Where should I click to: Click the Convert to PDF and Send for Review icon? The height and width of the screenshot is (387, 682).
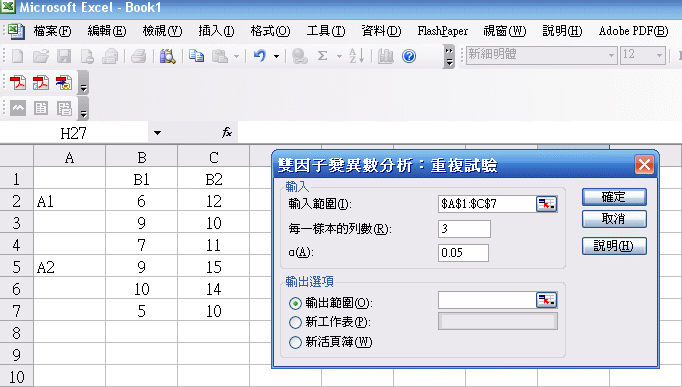pyautogui.click(x=64, y=82)
